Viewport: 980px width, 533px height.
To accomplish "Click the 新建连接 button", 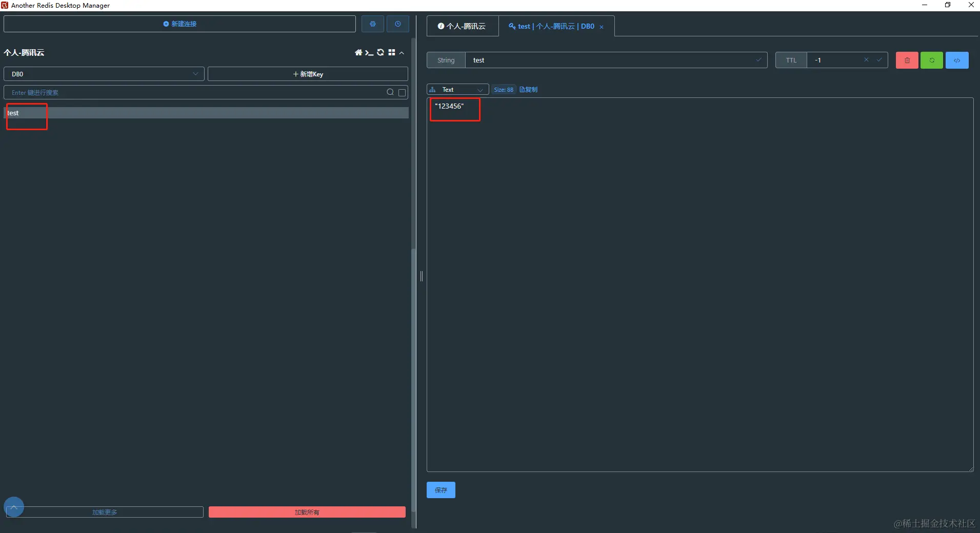I will (x=179, y=24).
